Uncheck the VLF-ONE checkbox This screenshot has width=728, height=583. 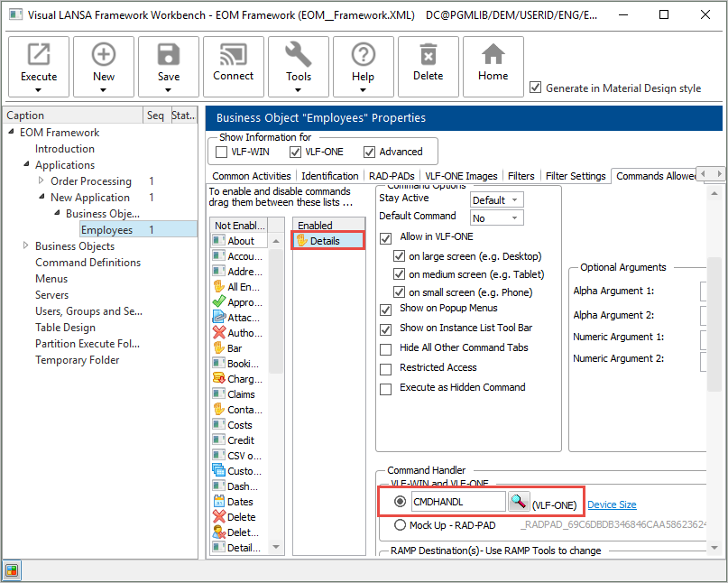coord(295,152)
